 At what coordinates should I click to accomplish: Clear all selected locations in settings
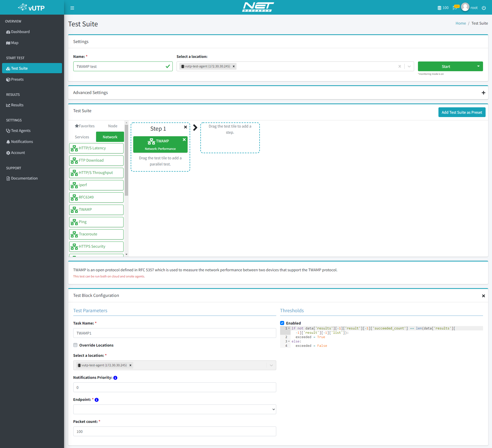[399, 66]
